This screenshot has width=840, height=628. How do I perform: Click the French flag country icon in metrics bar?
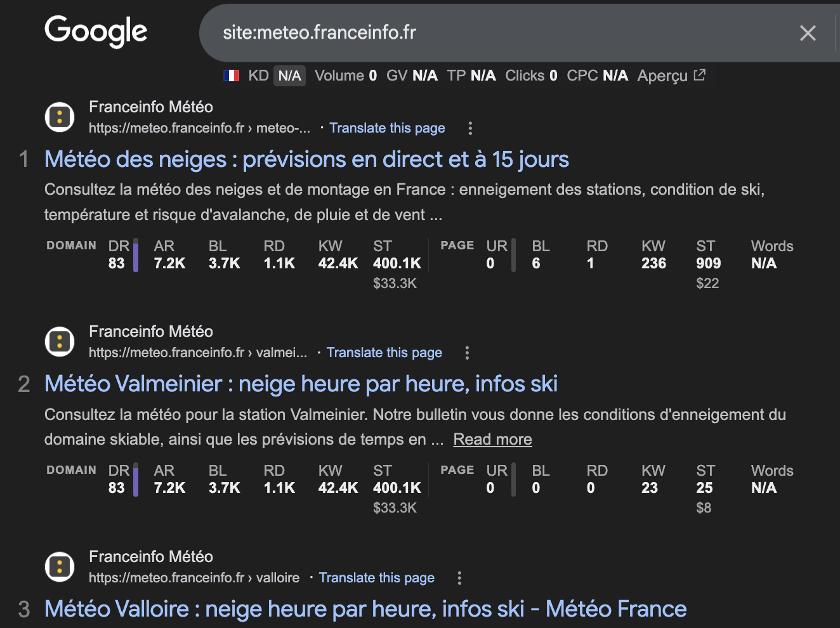[x=232, y=75]
